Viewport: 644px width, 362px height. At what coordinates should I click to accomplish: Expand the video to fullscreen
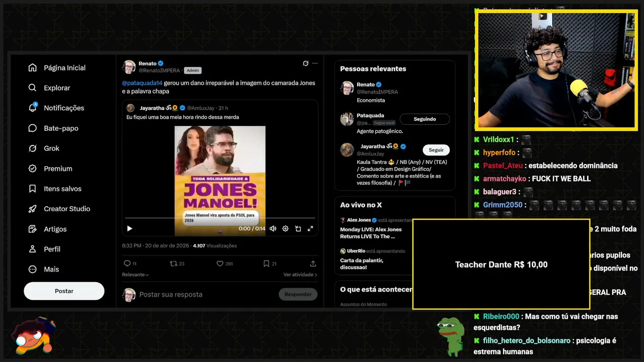310,228
